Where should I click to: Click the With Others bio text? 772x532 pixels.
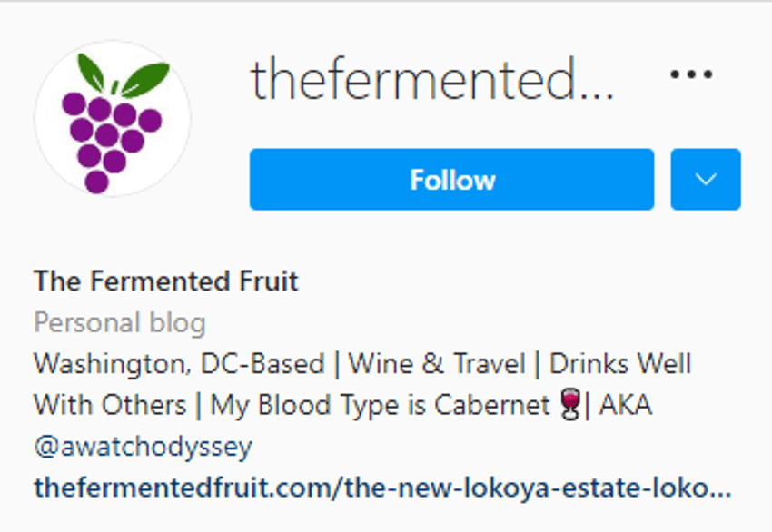110,405
